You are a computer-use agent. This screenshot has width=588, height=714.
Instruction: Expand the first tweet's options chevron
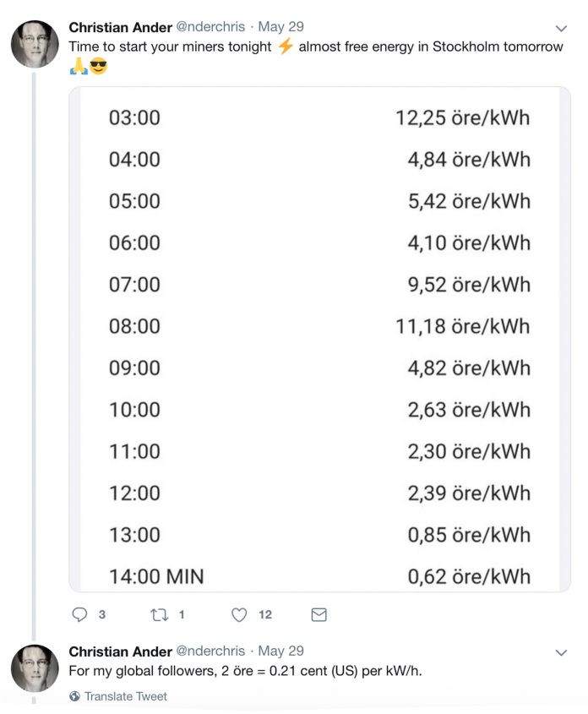(562, 29)
